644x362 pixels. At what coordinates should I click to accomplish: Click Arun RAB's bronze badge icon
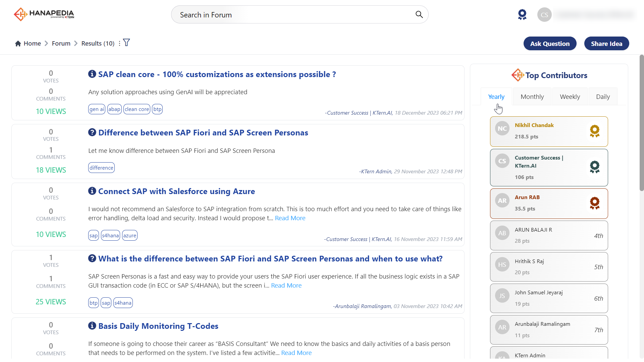pos(595,203)
